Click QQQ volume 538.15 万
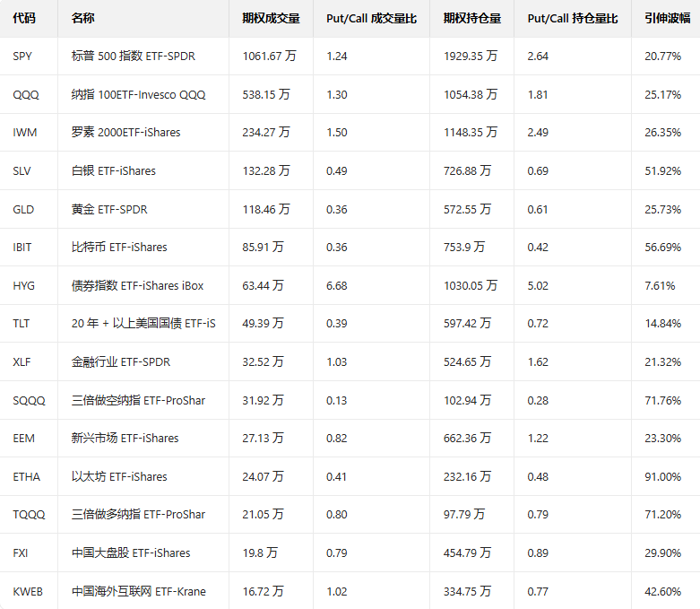The height and width of the screenshot is (609, 700). pos(266,94)
